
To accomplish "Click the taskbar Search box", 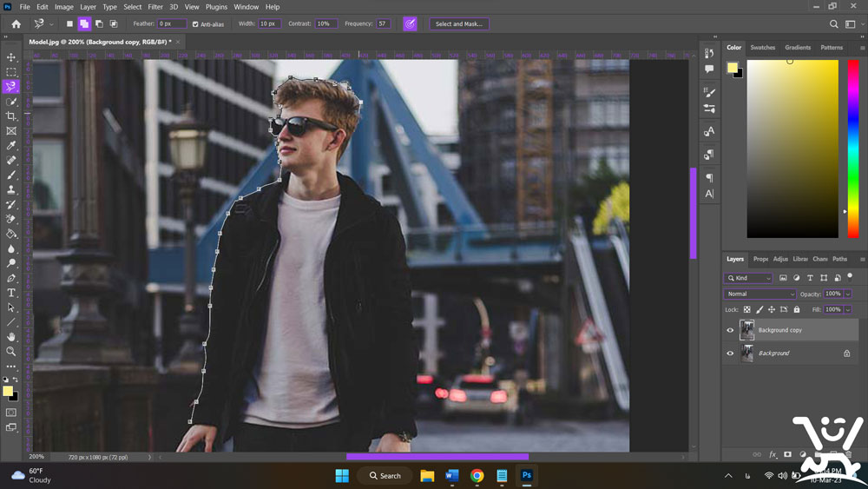I will (x=385, y=476).
